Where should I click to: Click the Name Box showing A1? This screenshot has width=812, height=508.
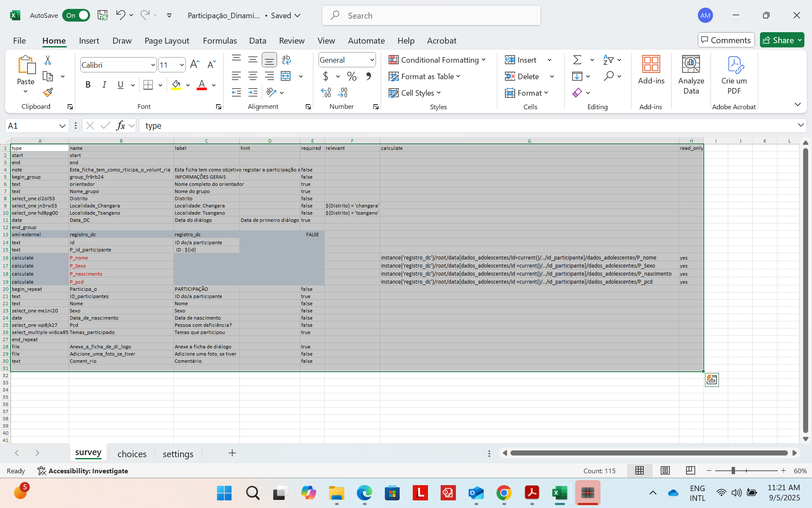click(32, 126)
